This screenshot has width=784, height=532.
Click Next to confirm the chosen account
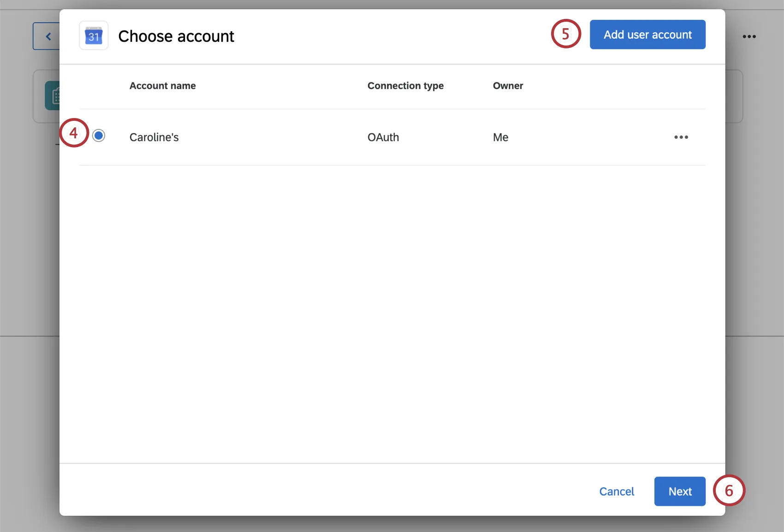tap(679, 491)
